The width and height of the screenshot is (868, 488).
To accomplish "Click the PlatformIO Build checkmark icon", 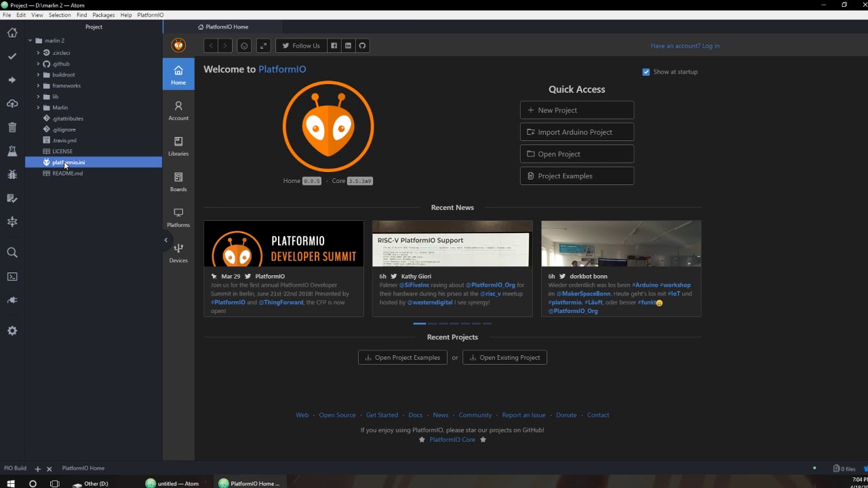I will click(12, 56).
